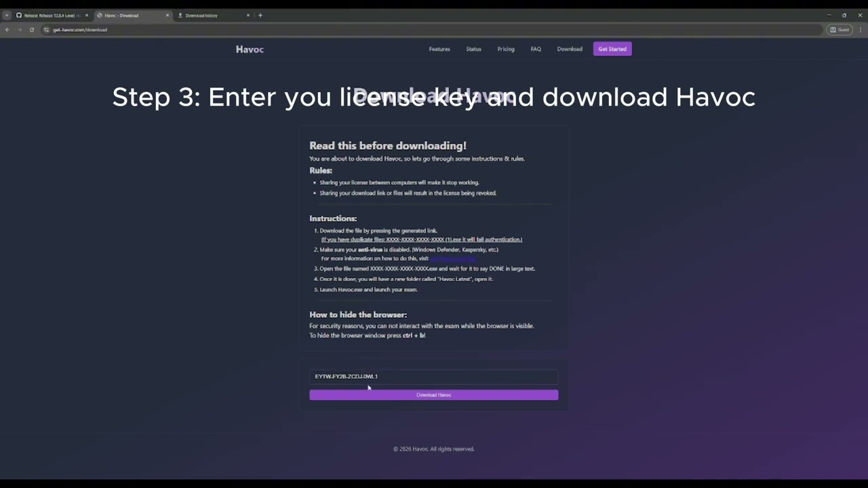
Task: Close the GitHub Release tab
Action: [x=87, y=15]
